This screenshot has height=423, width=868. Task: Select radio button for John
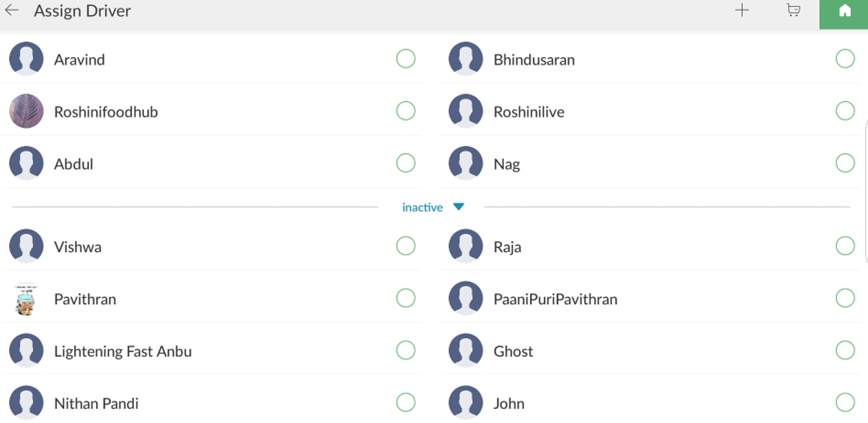(x=845, y=402)
